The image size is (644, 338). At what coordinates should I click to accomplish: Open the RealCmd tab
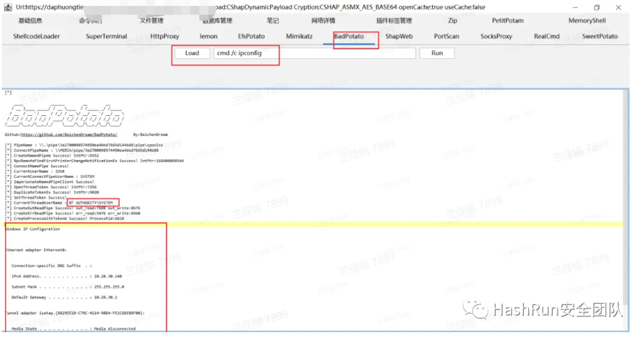point(547,36)
